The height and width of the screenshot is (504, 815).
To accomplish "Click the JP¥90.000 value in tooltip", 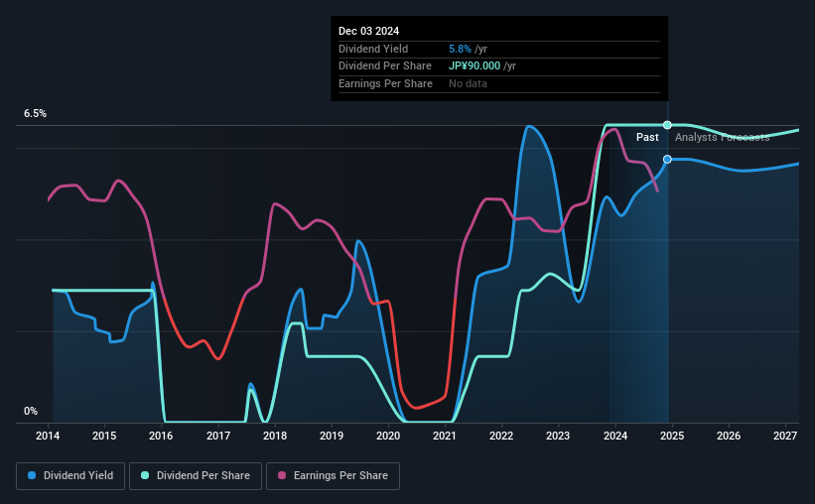I will (475, 66).
